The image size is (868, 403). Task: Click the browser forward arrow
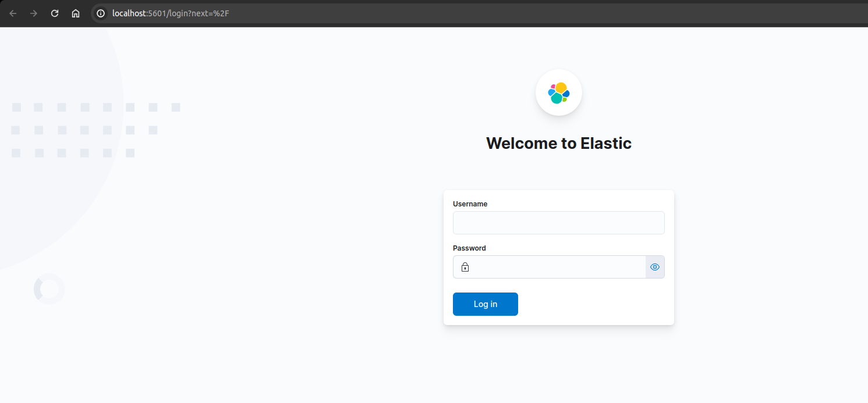pos(34,13)
